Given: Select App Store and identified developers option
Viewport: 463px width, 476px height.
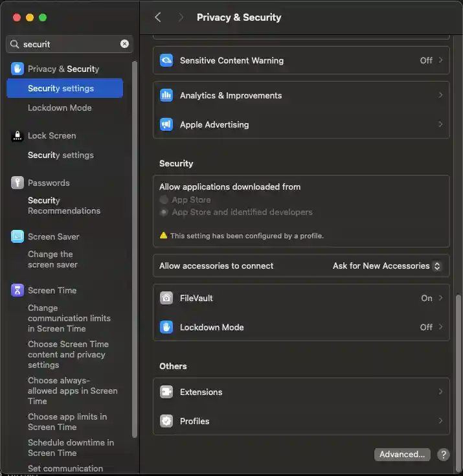Looking at the screenshot, I should coord(164,212).
